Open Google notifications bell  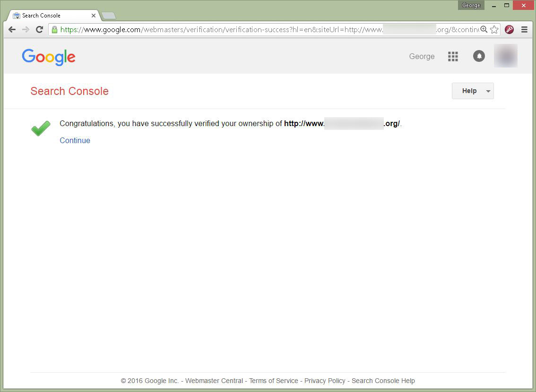click(479, 56)
